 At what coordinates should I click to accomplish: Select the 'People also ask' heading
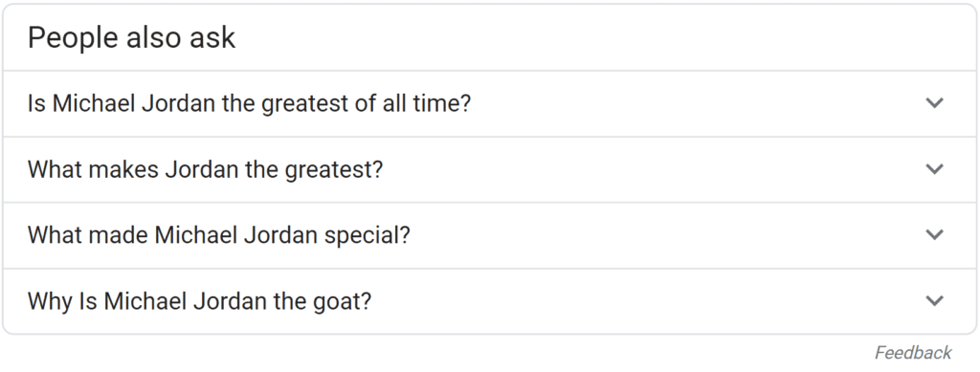click(131, 37)
